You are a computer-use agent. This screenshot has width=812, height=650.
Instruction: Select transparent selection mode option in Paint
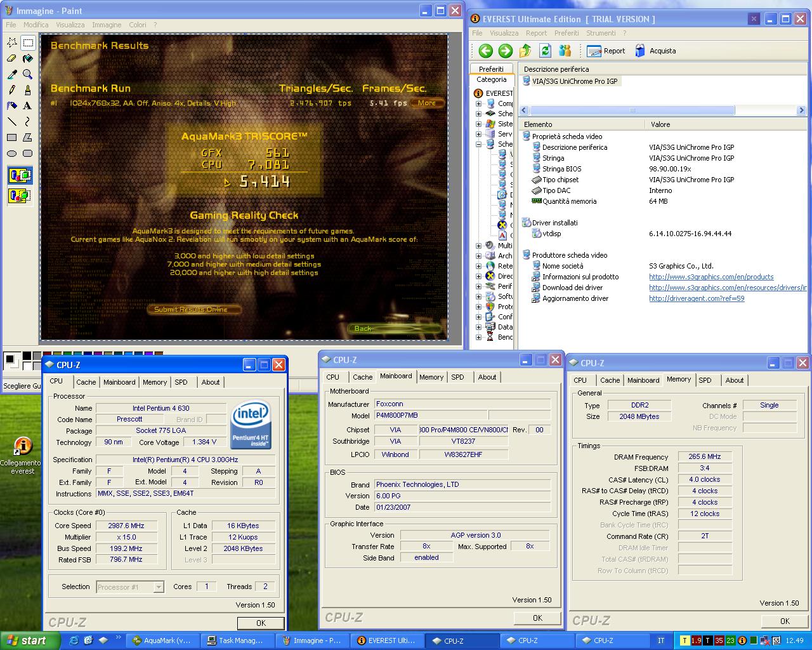20,196
